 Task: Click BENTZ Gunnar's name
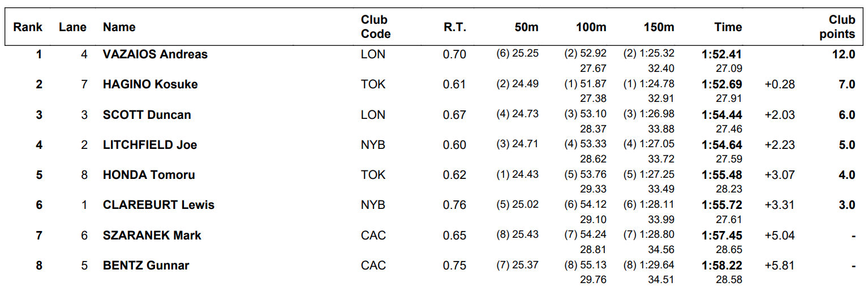point(146,266)
